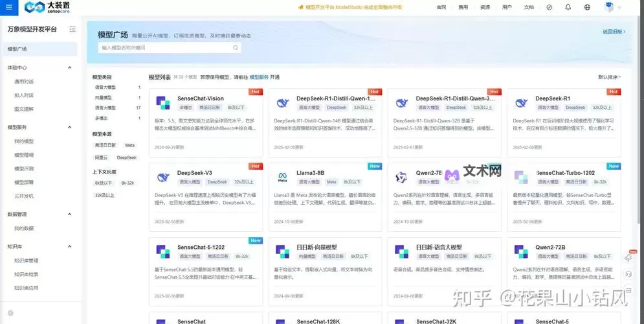The image size is (644, 324).
Task: Toggle the 8k-32k context length filter
Action: [128, 183]
